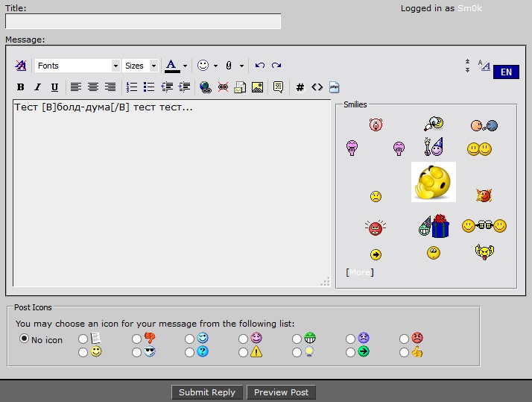Click the Preview Post button
The width and height of the screenshot is (532, 402).
point(281,392)
